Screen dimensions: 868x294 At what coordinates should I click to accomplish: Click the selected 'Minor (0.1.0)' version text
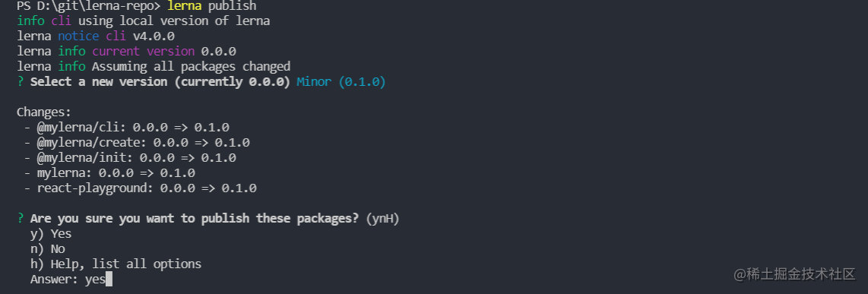[341, 82]
